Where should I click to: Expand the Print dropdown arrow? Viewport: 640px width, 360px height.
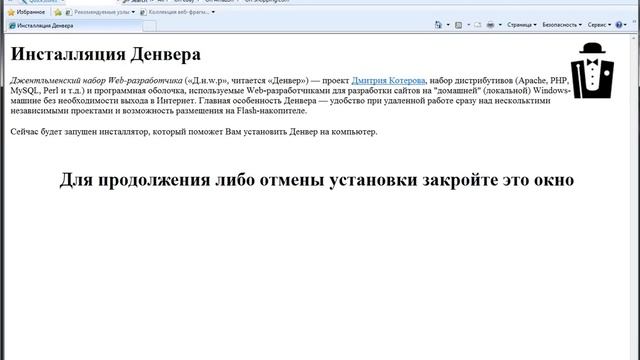click(500, 25)
